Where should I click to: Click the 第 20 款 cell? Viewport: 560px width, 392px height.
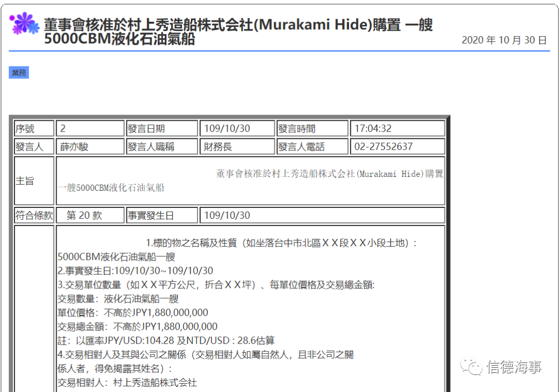pos(90,215)
